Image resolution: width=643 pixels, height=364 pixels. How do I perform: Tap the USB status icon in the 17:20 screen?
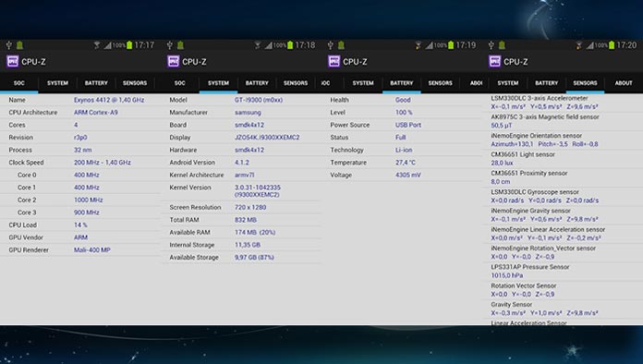pyautogui.click(x=491, y=45)
